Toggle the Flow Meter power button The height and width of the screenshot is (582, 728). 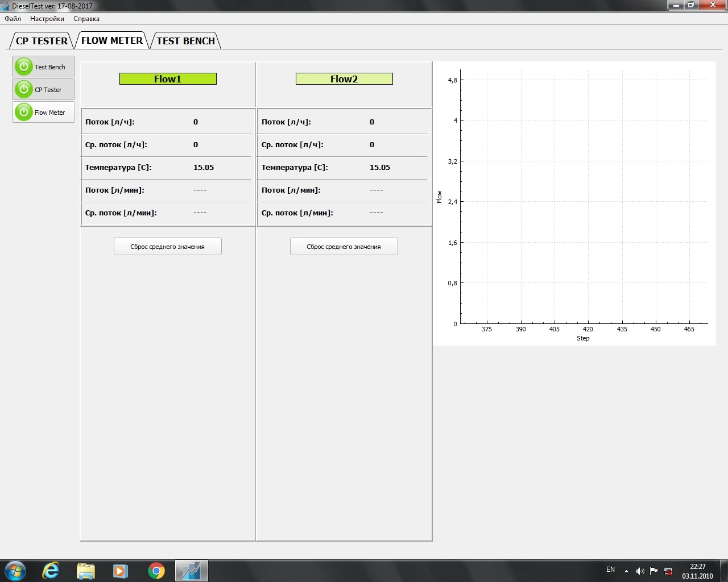[x=43, y=112]
